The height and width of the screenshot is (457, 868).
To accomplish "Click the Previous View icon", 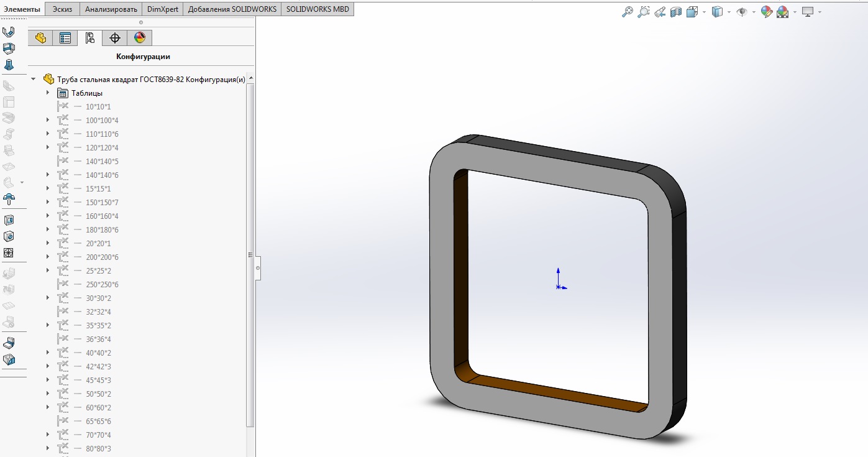I will (660, 11).
